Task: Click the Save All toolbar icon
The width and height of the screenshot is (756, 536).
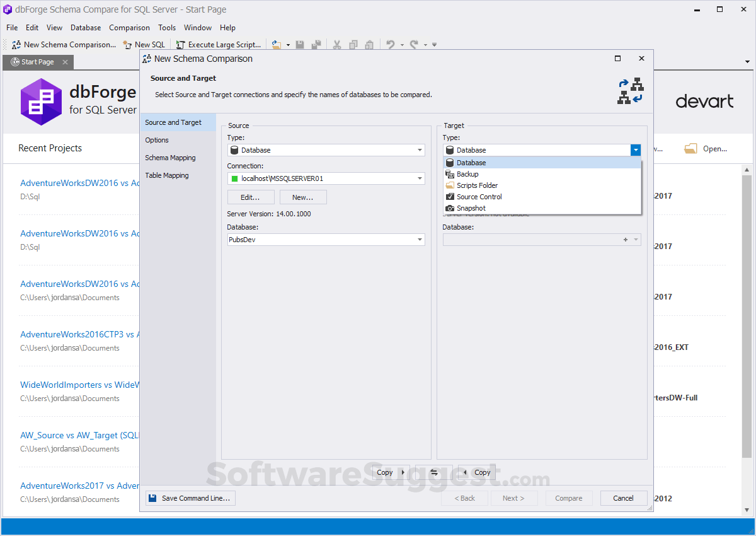Action: click(318, 44)
